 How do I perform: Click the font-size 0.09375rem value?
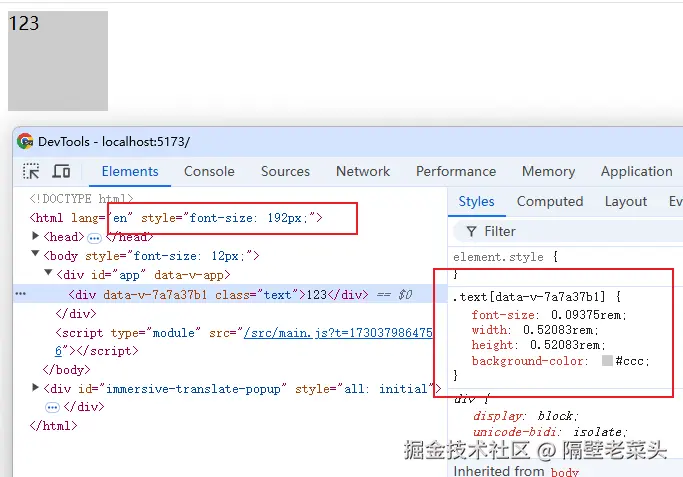[588, 315]
